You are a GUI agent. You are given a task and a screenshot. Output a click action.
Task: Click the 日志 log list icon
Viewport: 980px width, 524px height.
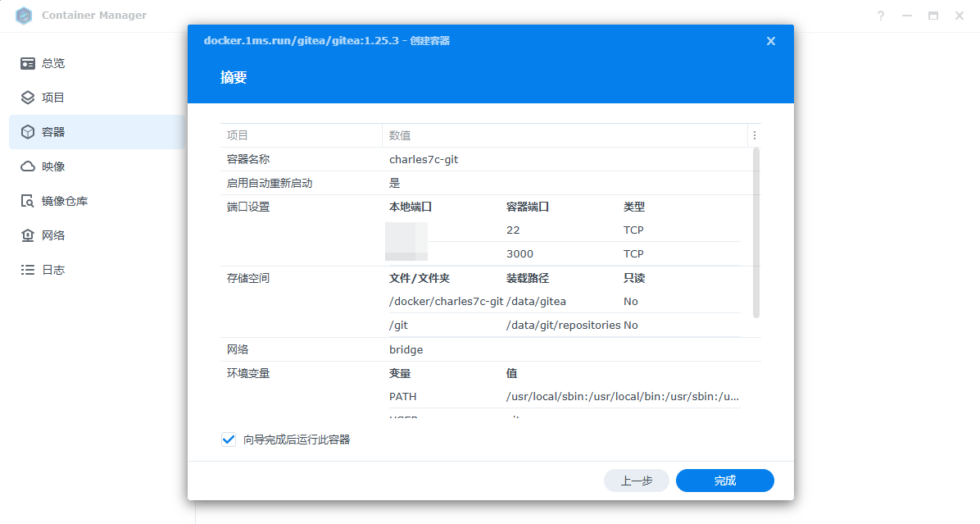tap(28, 270)
